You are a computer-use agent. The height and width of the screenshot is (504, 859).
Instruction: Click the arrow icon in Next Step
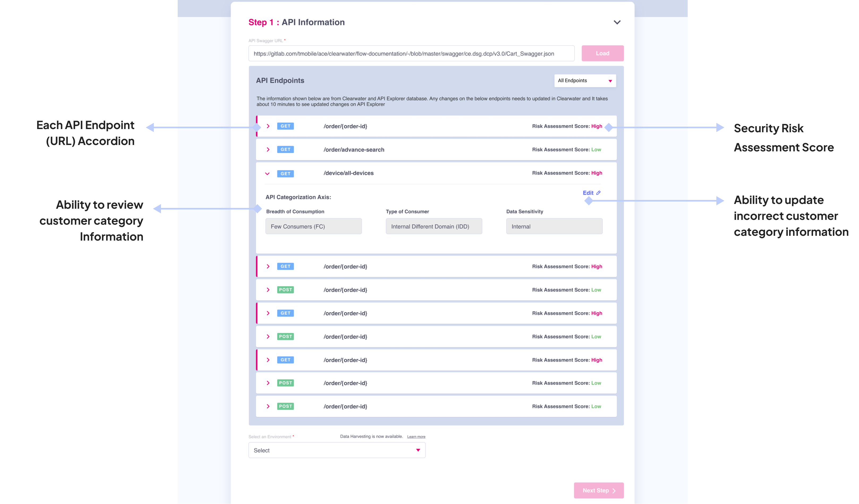[614, 491]
